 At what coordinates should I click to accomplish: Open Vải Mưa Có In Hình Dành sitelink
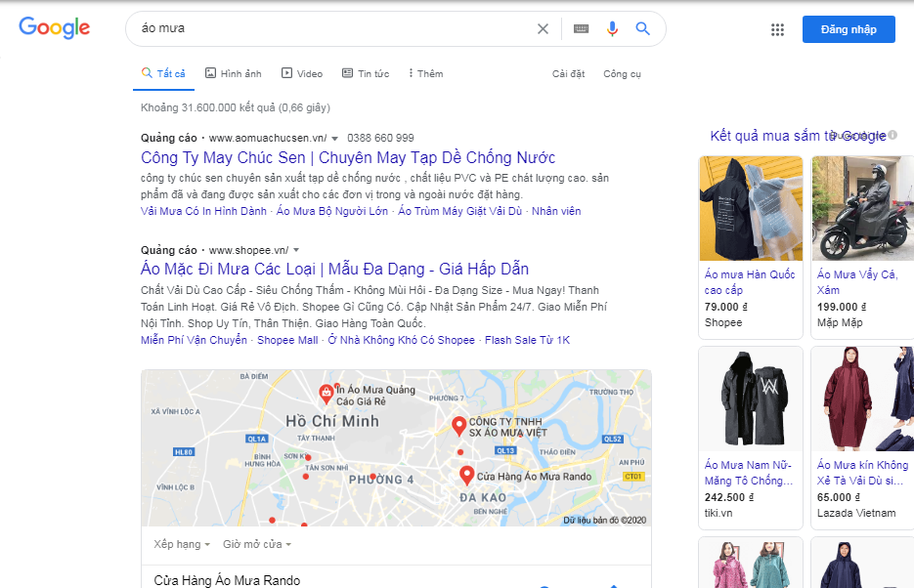(203, 211)
